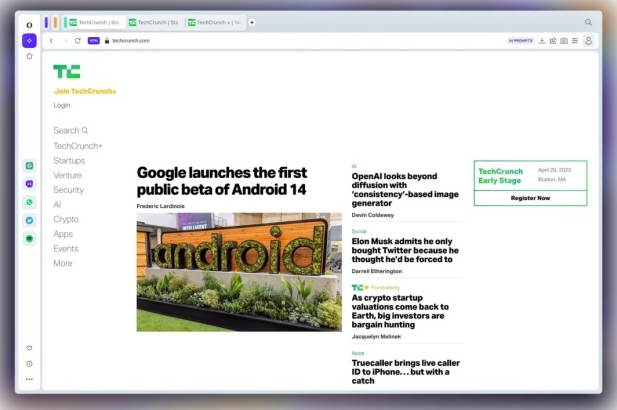
Task: Click author Frederic Lardinois
Action: pos(161,206)
